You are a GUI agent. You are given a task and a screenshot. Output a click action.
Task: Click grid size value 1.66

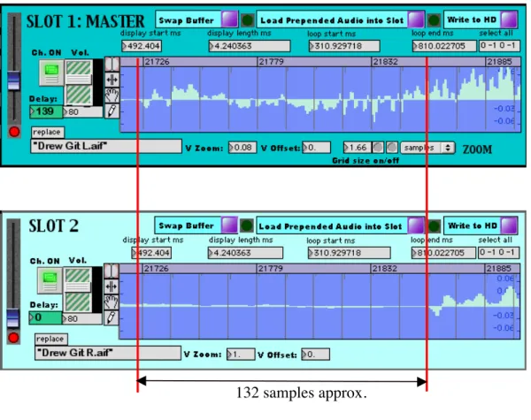pyautogui.click(x=358, y=148)
